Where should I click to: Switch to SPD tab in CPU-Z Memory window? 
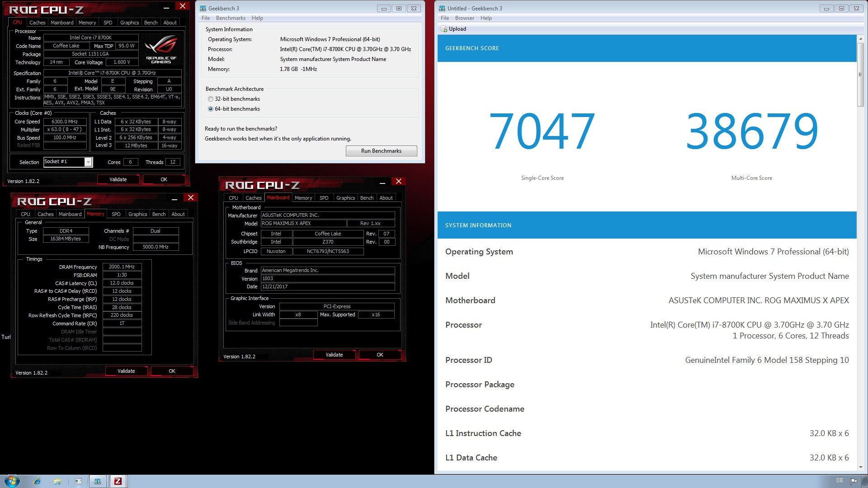coord(116,214)
